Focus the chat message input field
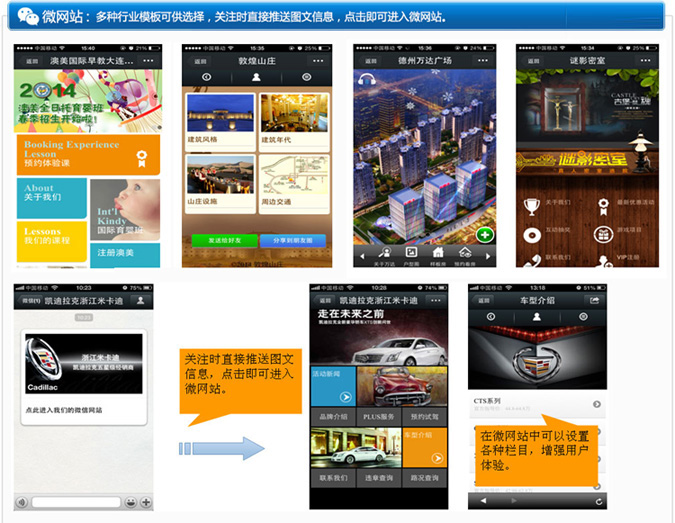This screenshot has width=675, height=523. tap(76, 502)
